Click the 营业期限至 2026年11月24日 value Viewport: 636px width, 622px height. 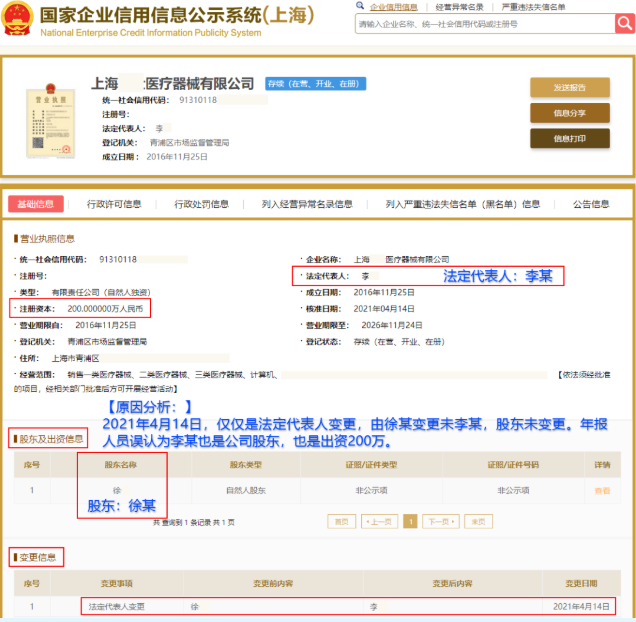tap(392, 325)
